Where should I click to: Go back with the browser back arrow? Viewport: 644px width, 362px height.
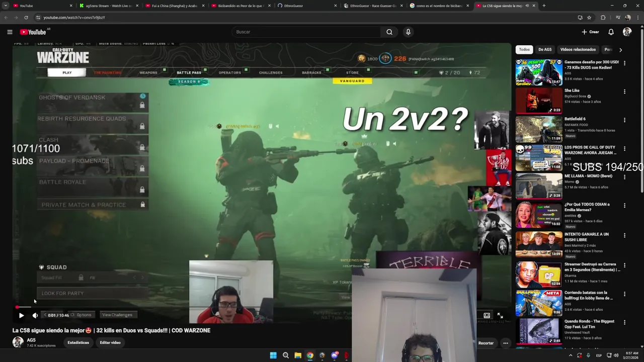tap(6, 17)
